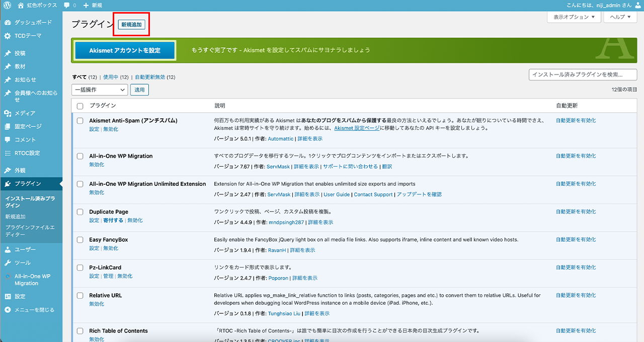Enable auto-update for Akismet Anti-Spam

tap(576, 120)
